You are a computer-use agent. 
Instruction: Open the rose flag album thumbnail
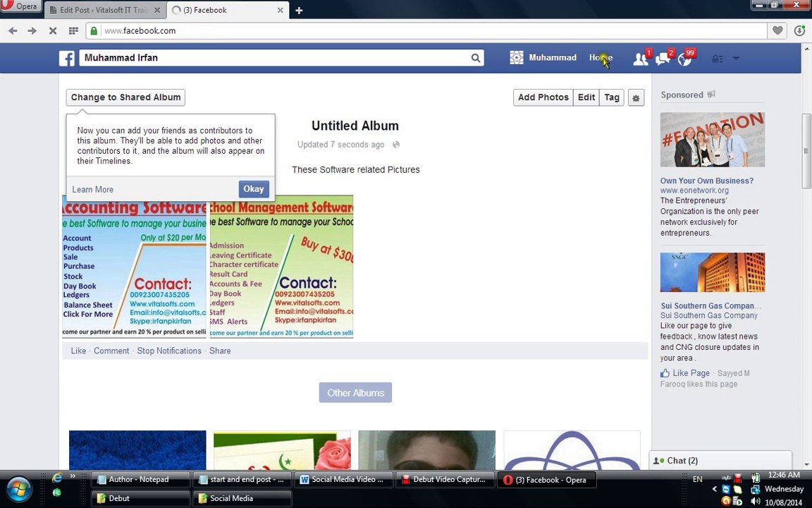pyautogui.click(x=282, y=450)
